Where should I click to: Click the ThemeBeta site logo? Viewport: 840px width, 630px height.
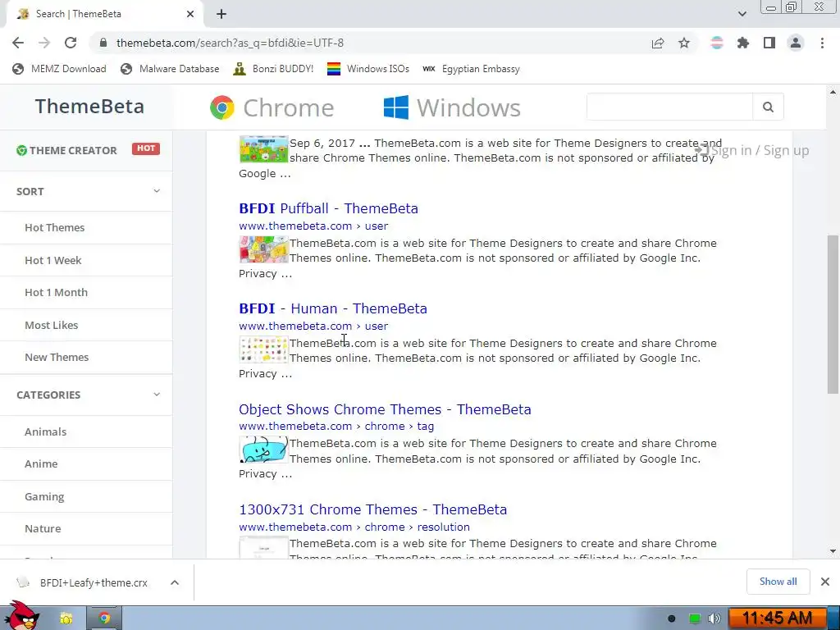89,106
